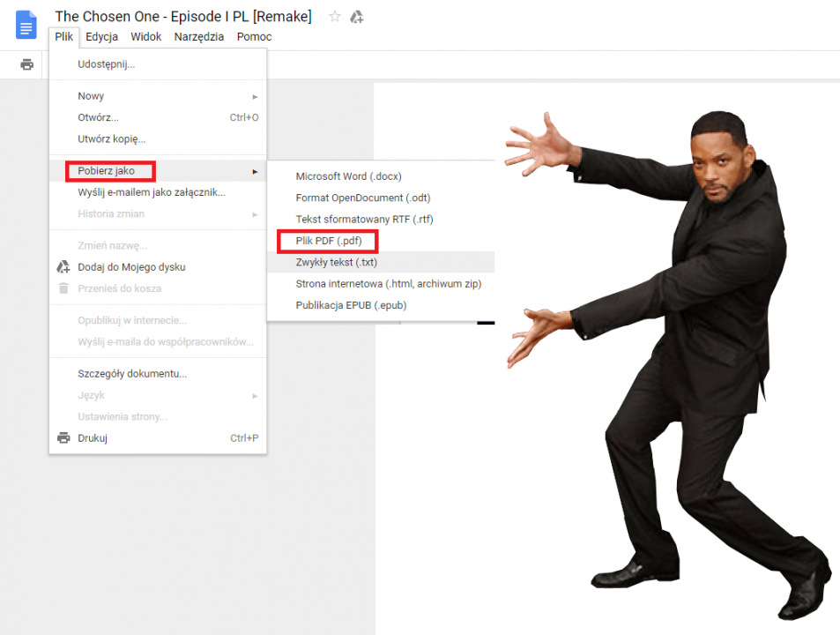The height and width of the screenshot is (635, 840).
Task: Open Szczegóły dokumentu... entry
Action: 132,374
